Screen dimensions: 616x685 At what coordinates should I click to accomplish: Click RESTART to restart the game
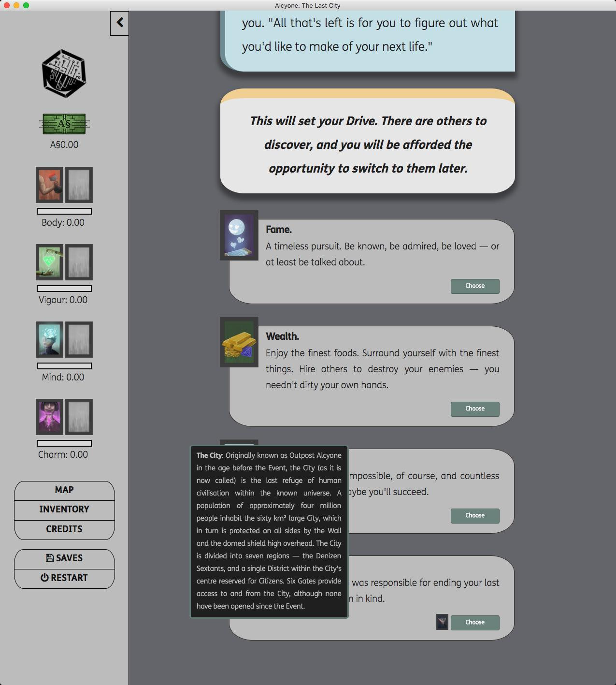point(64,579)
